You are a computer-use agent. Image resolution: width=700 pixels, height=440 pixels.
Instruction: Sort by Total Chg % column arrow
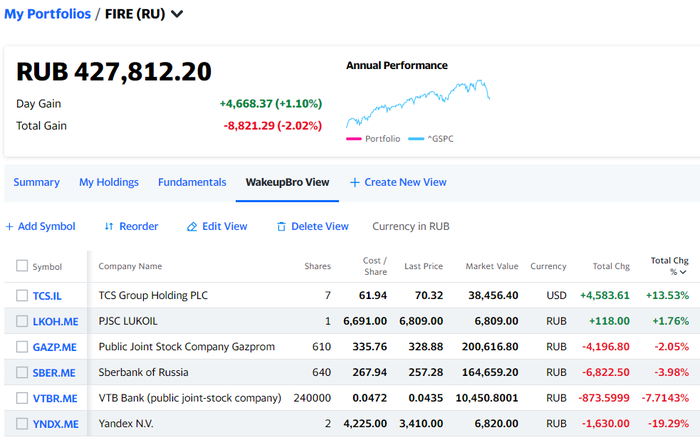point(684,272)
